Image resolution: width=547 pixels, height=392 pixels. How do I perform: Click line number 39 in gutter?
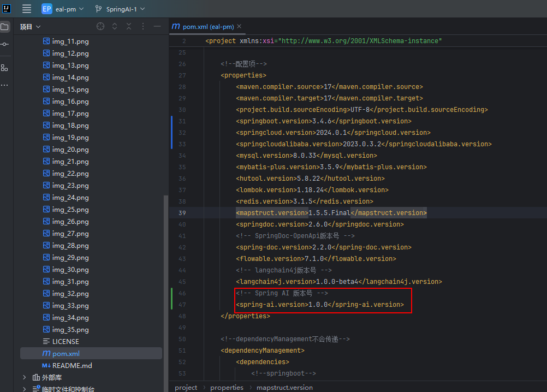pyautogui.click(x=182, y=213)
